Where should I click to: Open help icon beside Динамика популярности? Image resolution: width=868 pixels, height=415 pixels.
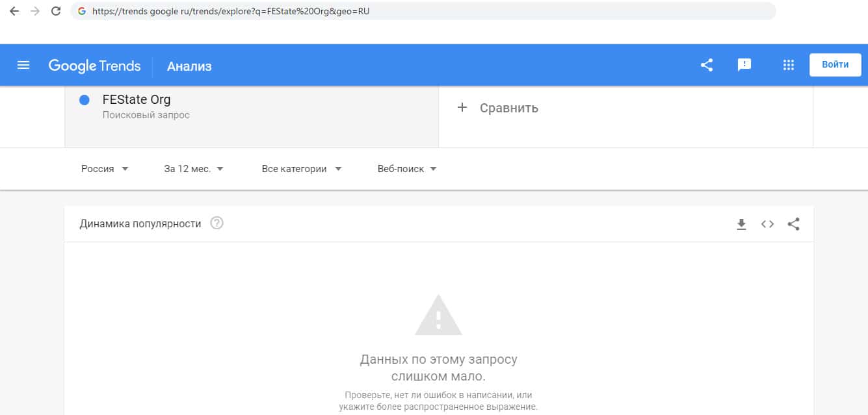[217, 223]
